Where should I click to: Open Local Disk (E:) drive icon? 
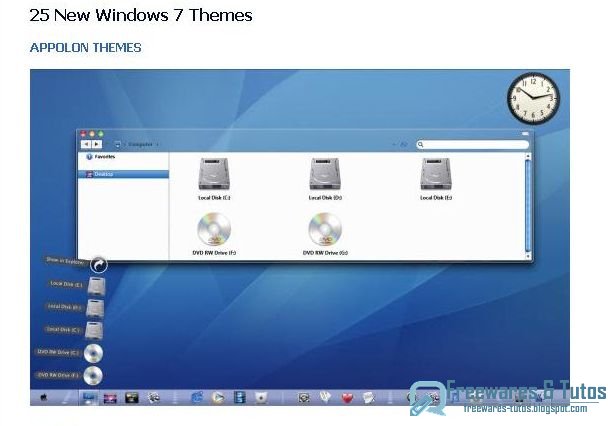click(435, 174)
